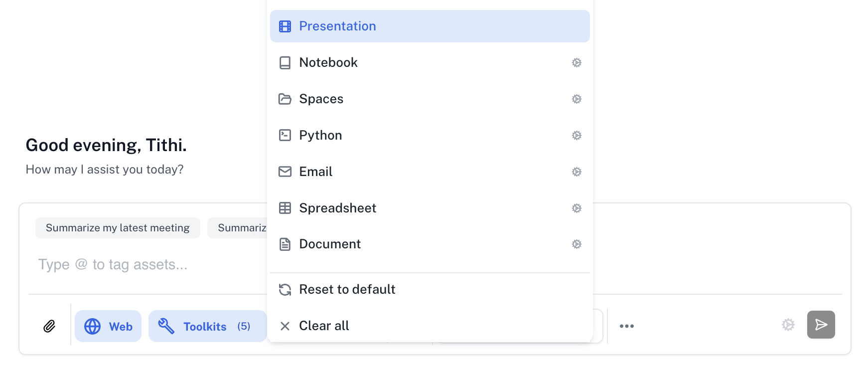This screenshot has width=868, height=369.
Task: Open Python toolkit settings gear
Action: (577, 136)
